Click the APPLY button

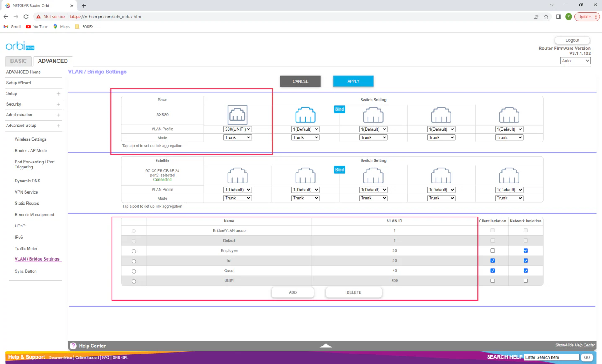[x=353, y=81]
